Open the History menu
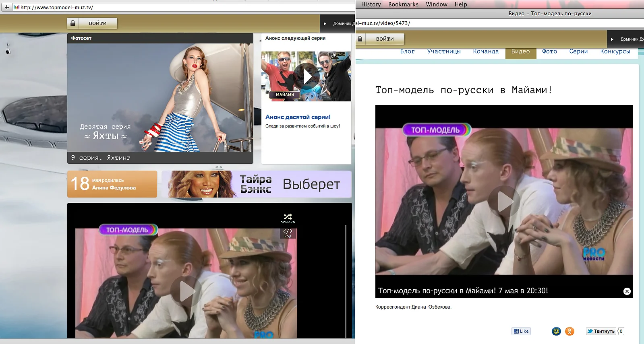Viewport: 644px width, 344px height. (x=371, y=4)
